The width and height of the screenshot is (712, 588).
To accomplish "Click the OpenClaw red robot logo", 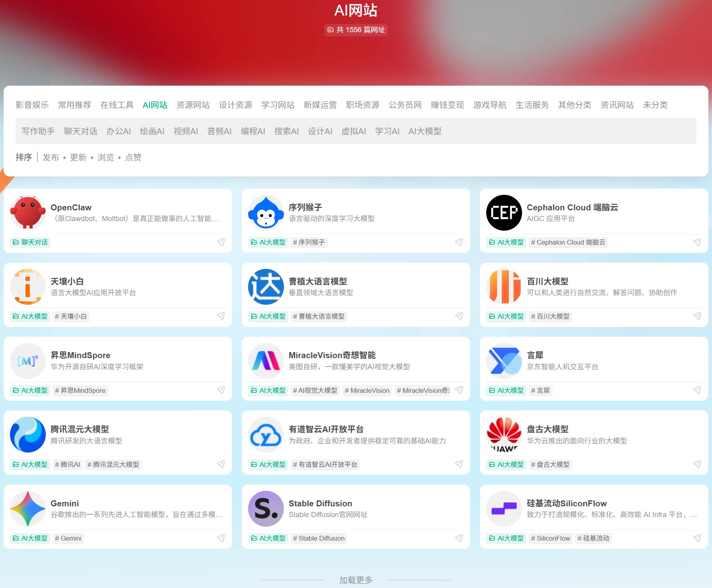I will 27,213.
